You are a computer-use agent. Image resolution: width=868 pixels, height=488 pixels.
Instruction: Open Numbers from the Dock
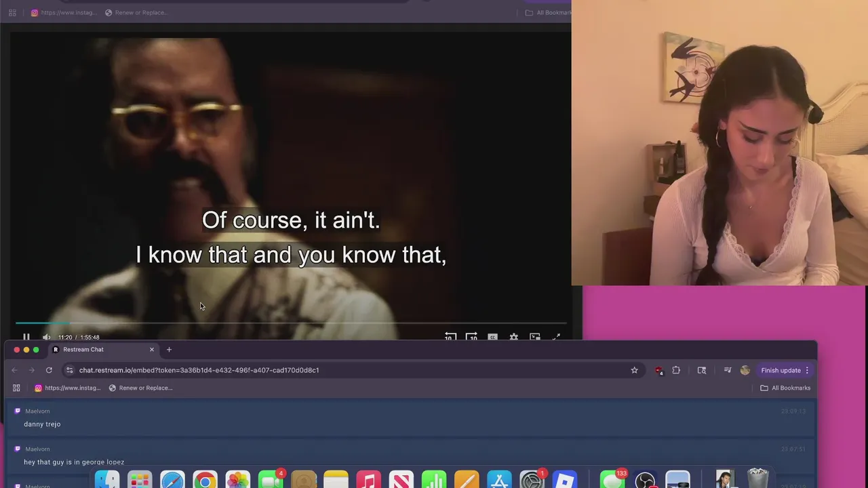434,480
